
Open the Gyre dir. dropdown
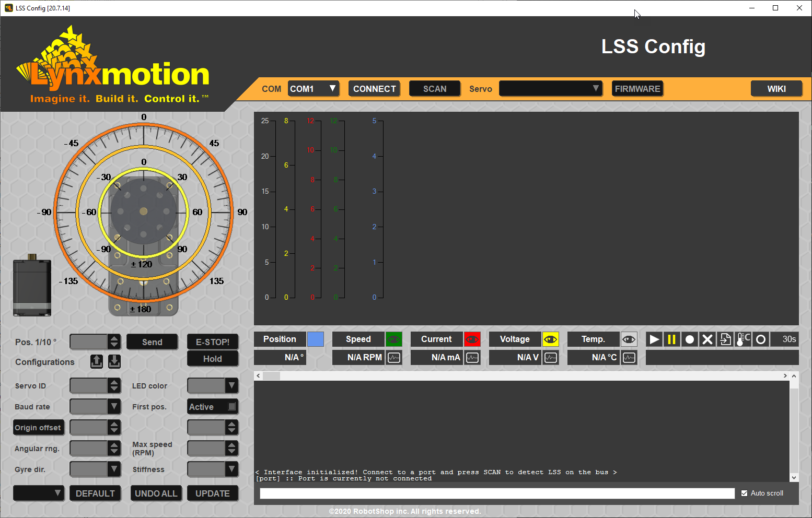pos(95,469)
